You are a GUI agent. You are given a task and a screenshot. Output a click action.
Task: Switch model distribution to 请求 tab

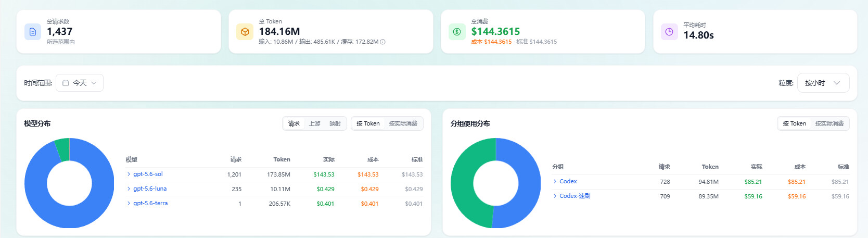click(294, 123)
